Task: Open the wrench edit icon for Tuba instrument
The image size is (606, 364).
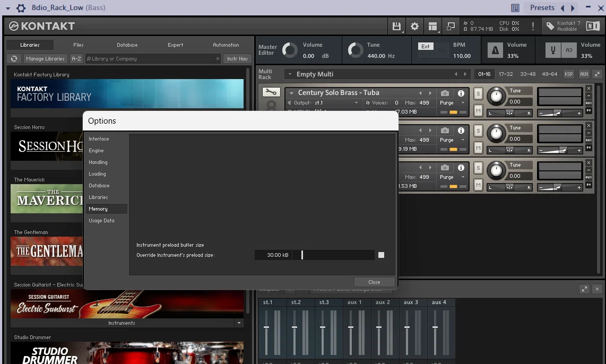Action: click(271, 92)
